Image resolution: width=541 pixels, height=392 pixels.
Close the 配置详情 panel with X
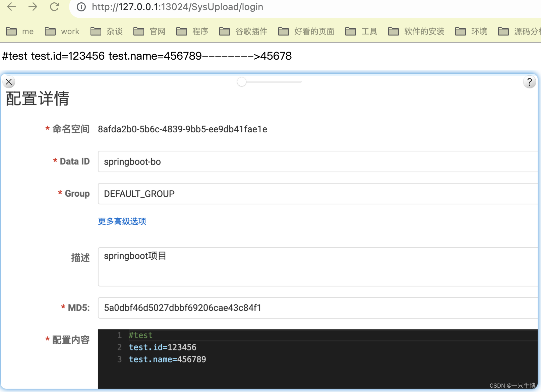coord(9,82)
